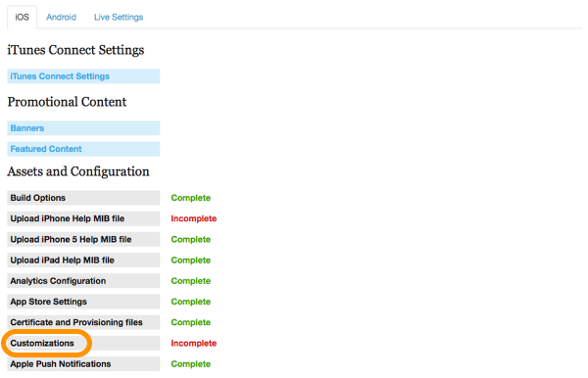Open Build Options

tap(83, 198)
